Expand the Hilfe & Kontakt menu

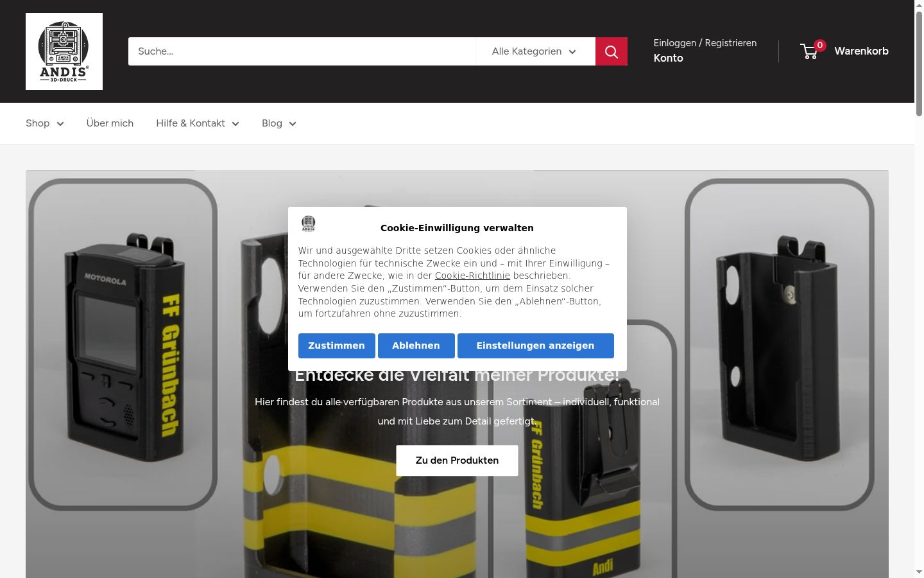point(198,123)
